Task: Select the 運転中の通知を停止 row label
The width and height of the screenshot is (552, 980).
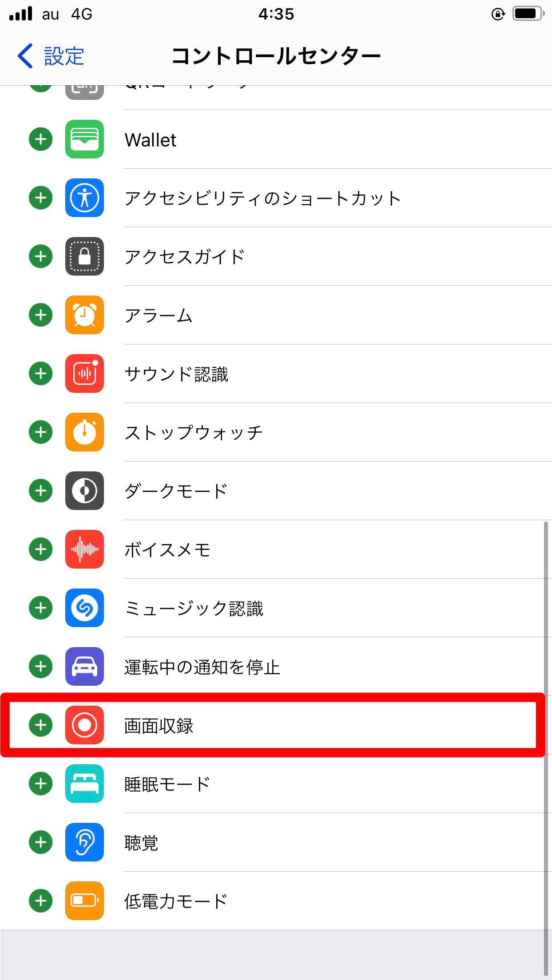Action: [x=202, y=667]
